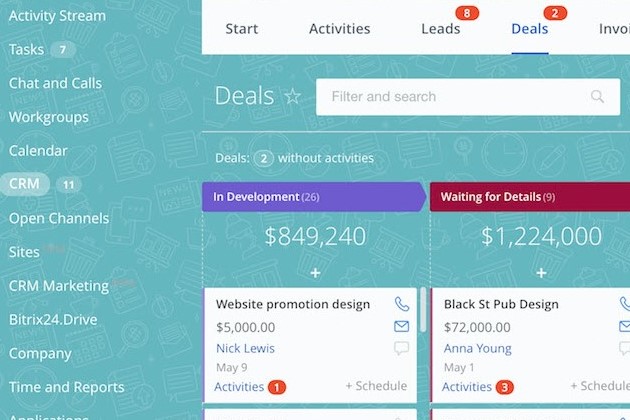This screenshot has width=630, height=420.
Task: Select CRM in the left menu
Action: [24, 184]
